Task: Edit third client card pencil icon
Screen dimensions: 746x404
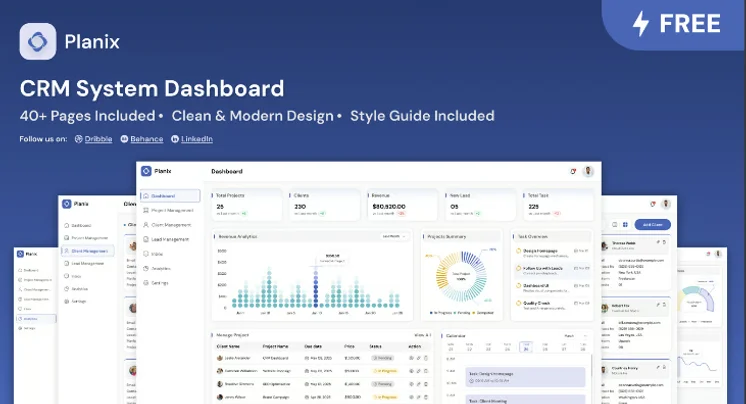Action: [x=658, y=367]
